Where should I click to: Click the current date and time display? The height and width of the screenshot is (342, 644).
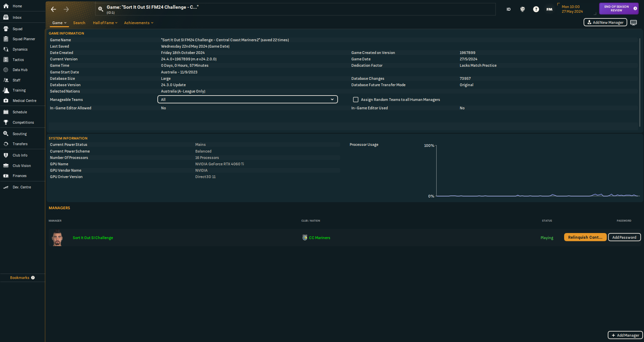point(572,9)
